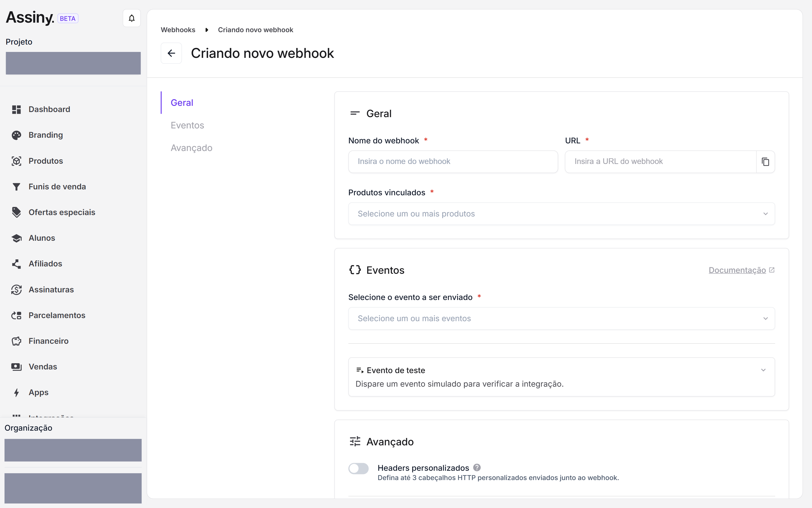This screenshot has height=508, width=812.
Task: Open the Selecione um ou mais eventos dropdown
Action: click(561, 319)
